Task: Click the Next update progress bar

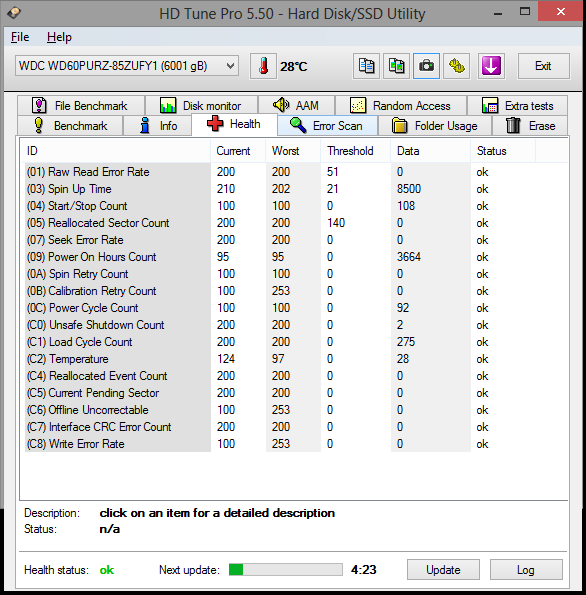Action: click(285, 570)
